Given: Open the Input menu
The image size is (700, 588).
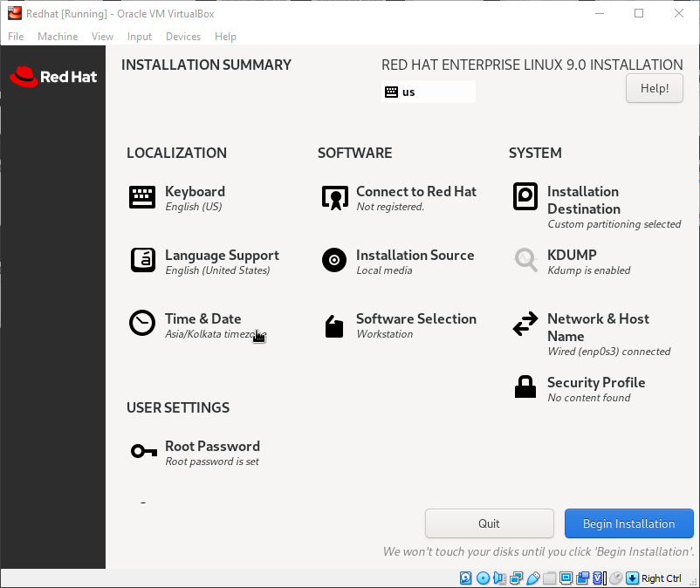Looking at the screenshot, I should click(140, 37).
